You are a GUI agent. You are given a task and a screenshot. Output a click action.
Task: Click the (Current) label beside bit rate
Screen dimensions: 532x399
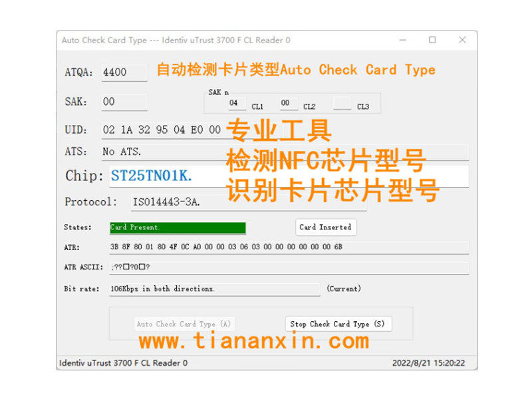[x=344, y=289]
